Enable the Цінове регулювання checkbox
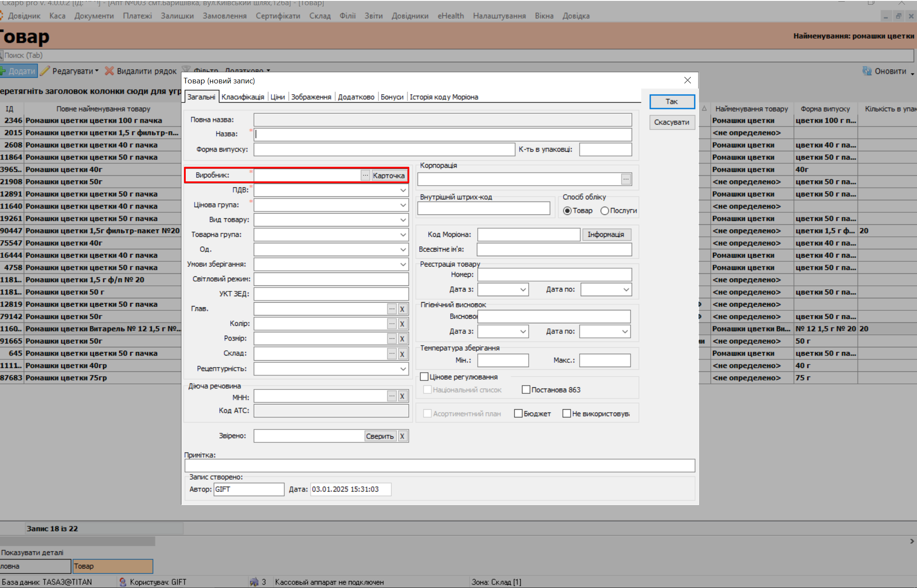 (x=424, y=377)
